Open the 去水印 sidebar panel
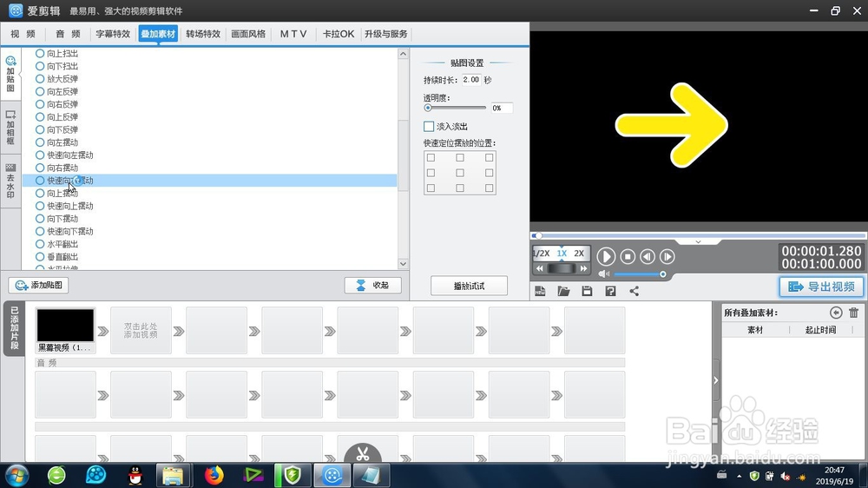Viewport: 868px width, 488px height. [10, 181]
